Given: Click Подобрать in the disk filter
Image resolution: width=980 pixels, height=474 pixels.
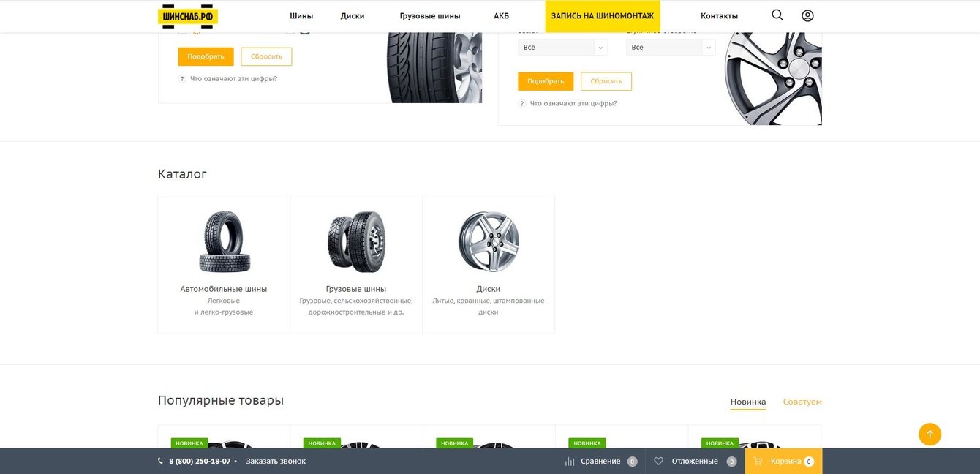Looking at the screenshot, I should pos(546,81).
